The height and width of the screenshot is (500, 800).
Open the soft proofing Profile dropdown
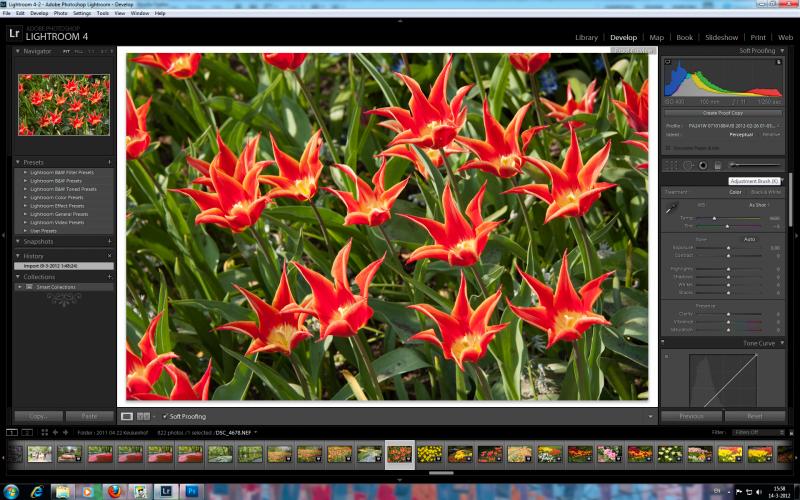(734, 126)
